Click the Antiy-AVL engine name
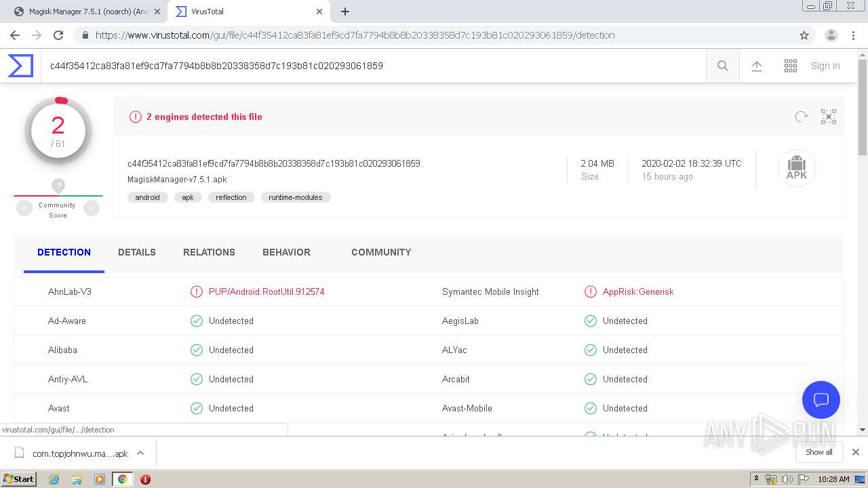868x488 pixels. (68, 379)
